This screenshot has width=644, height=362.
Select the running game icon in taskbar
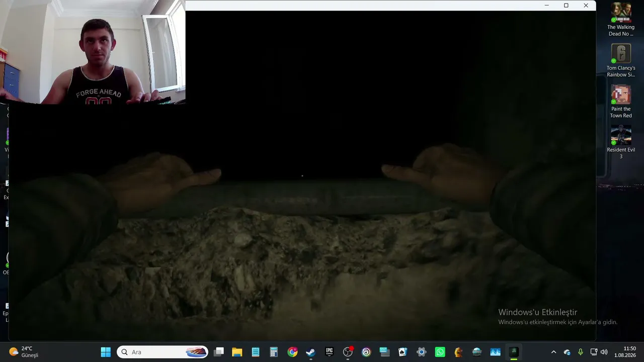pos(514,352)
